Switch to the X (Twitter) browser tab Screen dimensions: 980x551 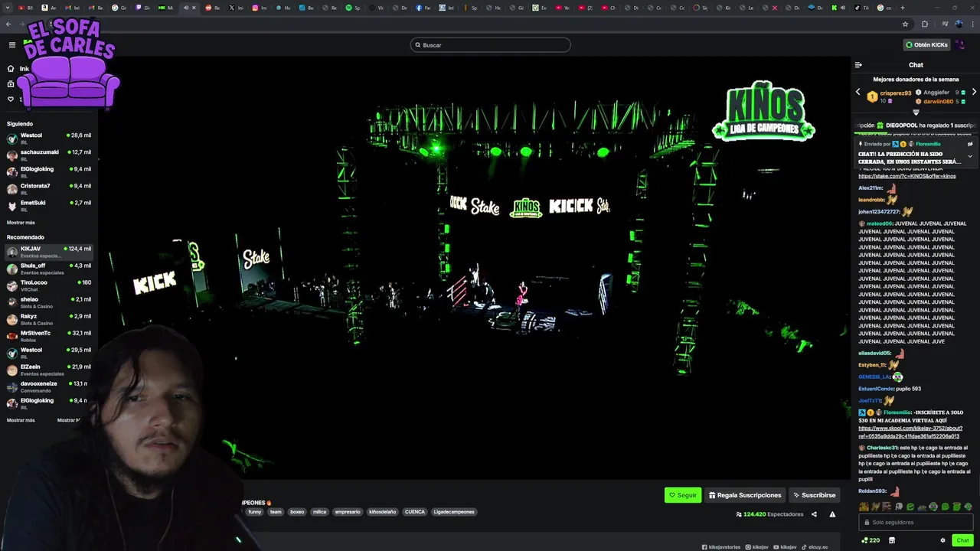237,8
